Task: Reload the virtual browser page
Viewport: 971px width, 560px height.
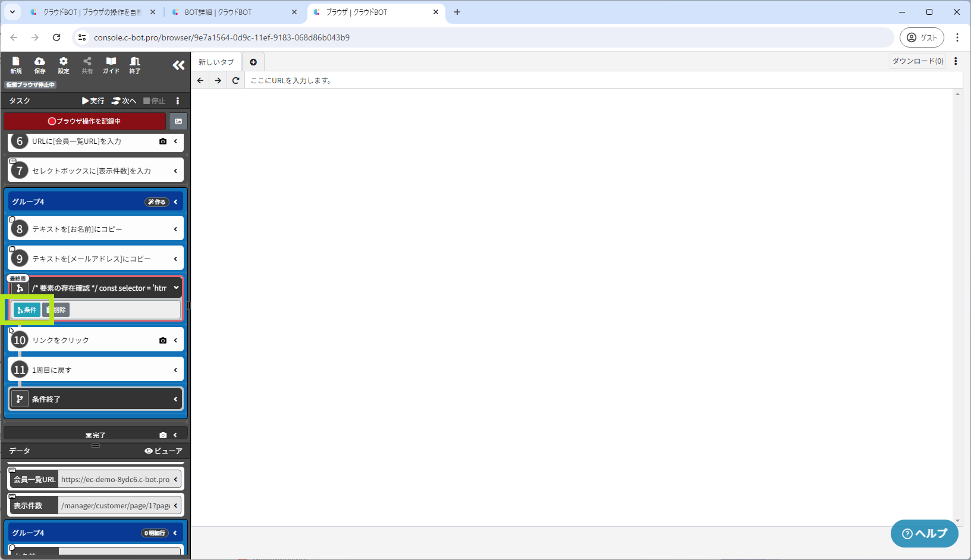Action: pos(236,80)
